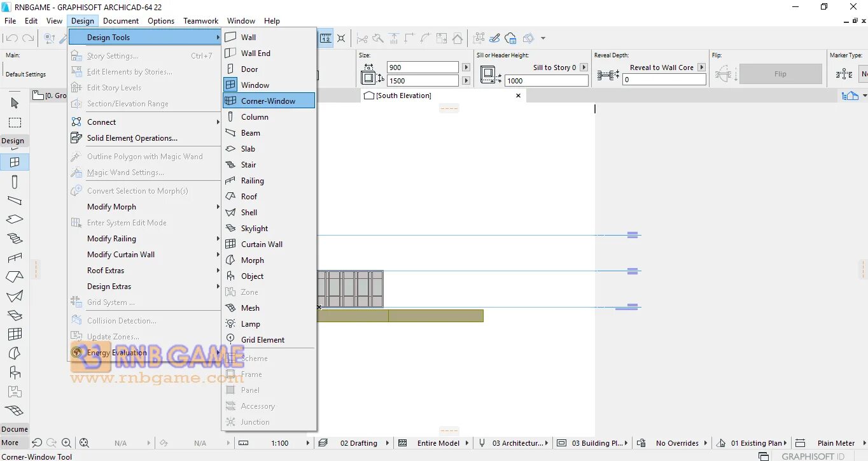Click the Flip button
868x461 pixels.
pyautogui.click(x=780, y=74)
